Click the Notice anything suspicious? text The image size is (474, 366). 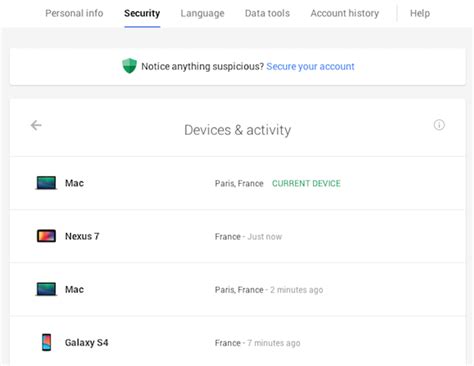click(x=202, y=66)
